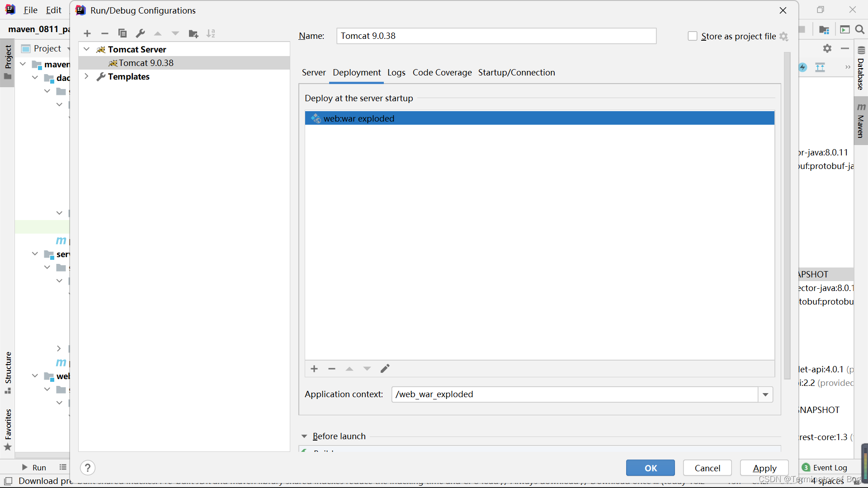Open the Database tool window

[861, 68]
